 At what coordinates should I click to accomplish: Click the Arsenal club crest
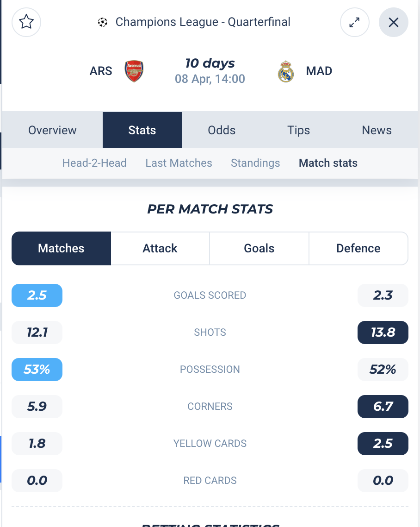[134, 71]
